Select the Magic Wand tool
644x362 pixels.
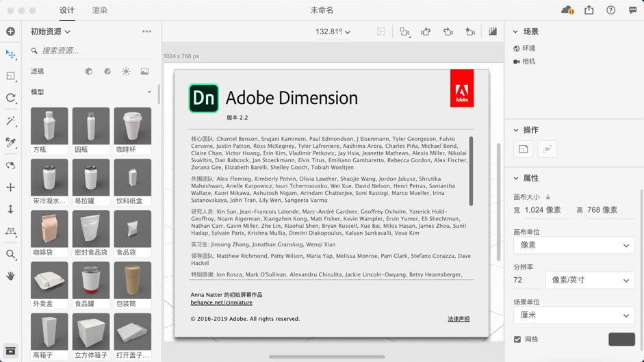point(11,121)
